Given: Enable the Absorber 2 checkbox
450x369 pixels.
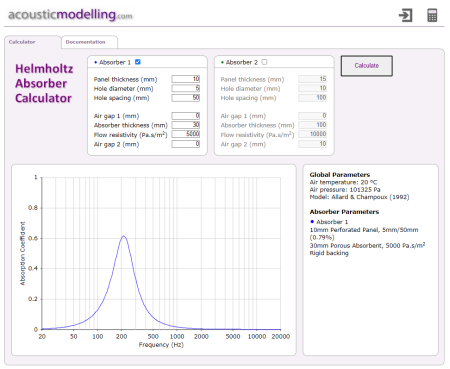Looking at the screenshot, I should [x=264, y=62].
